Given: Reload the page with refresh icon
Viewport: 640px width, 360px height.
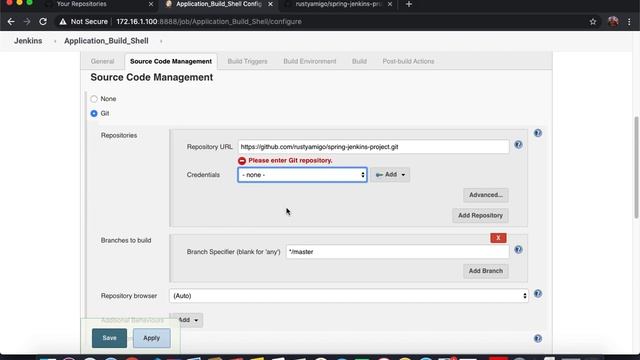Looking at the screenshot, I should coord(43,22).
